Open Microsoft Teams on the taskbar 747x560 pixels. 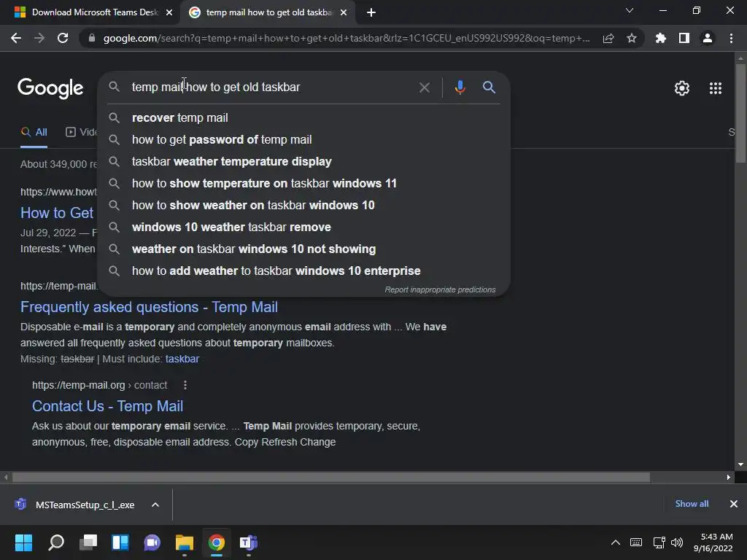click(248, 542)
